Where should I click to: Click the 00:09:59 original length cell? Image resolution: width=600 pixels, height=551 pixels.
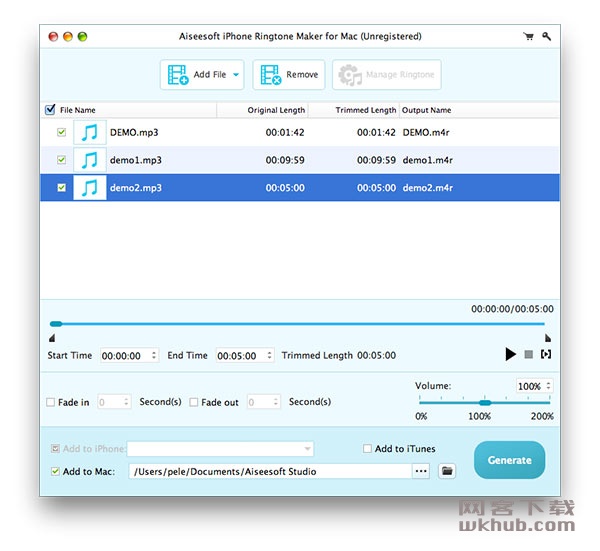(x=285, y=160)
